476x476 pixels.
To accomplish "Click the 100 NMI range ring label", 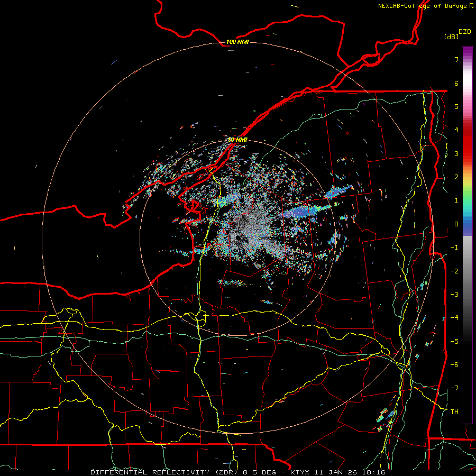I will 237,42.
